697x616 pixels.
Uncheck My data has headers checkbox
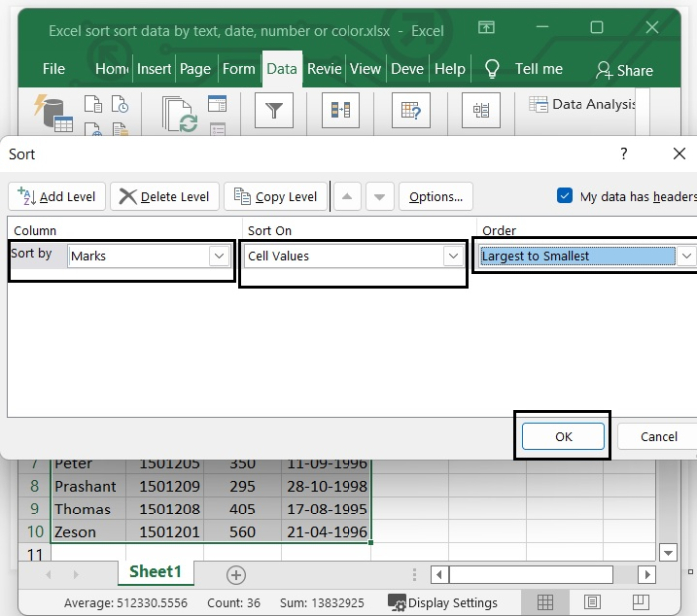(565, 196)
